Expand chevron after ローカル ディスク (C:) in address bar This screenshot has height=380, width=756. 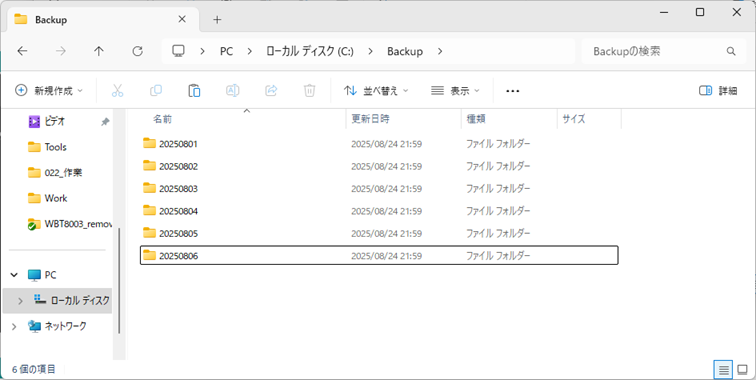(370, 51)
